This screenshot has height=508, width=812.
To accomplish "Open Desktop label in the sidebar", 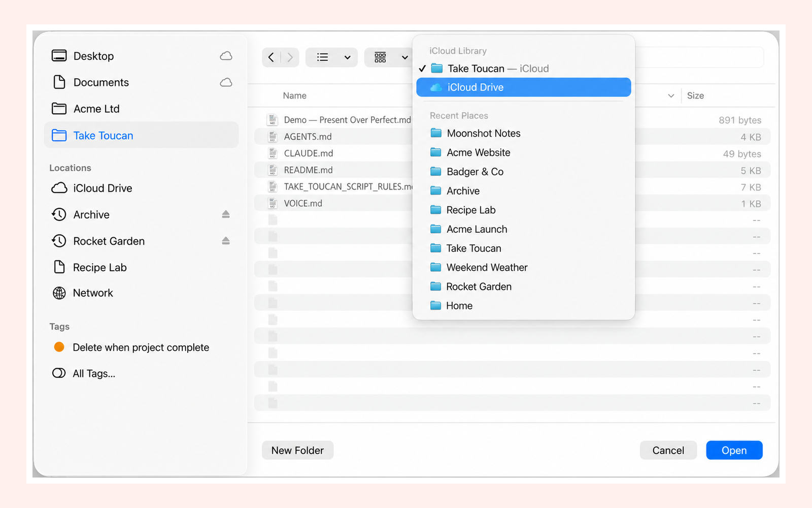I will click(93, 56).
